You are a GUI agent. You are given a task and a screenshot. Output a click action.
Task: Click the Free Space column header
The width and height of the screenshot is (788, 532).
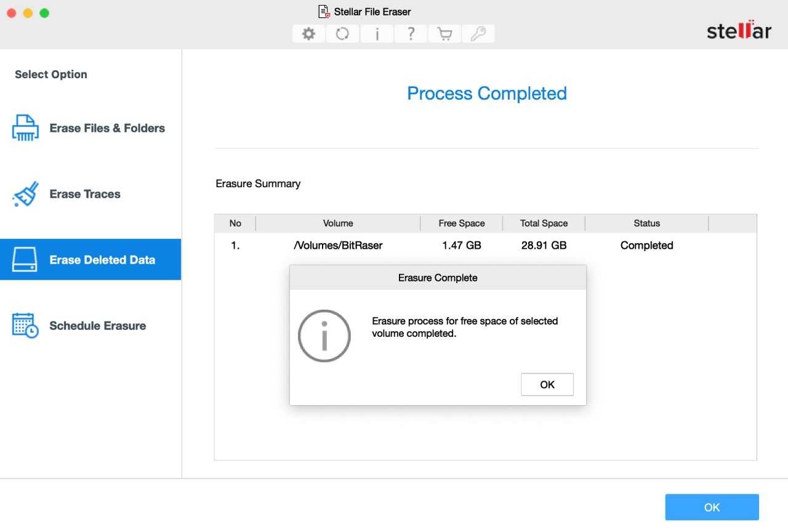point(462,224)
